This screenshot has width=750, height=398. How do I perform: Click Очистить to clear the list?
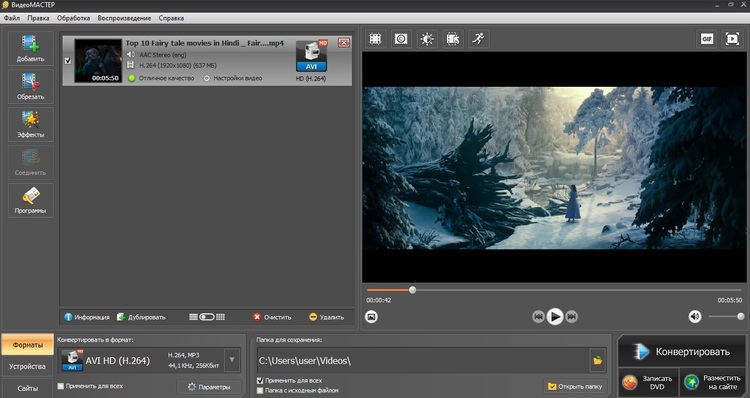272,317
